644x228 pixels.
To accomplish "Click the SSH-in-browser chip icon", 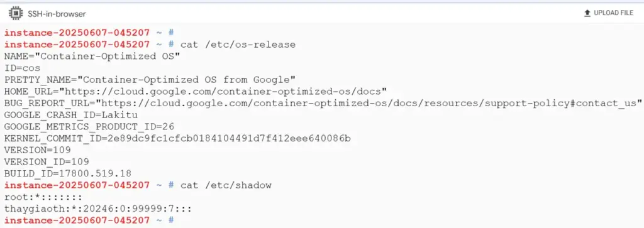I will pyautogui.click(x=16, y=14).
